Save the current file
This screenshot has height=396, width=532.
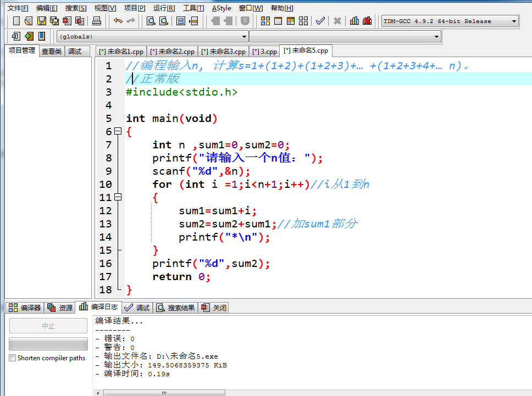click(41, 21)
